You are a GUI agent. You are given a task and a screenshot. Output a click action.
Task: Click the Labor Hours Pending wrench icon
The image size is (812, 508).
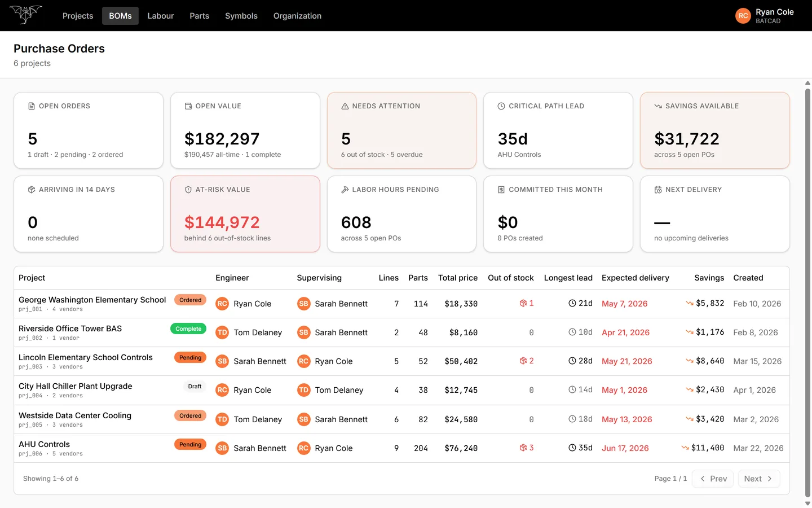pyautogui.click(x=345, y=190)
